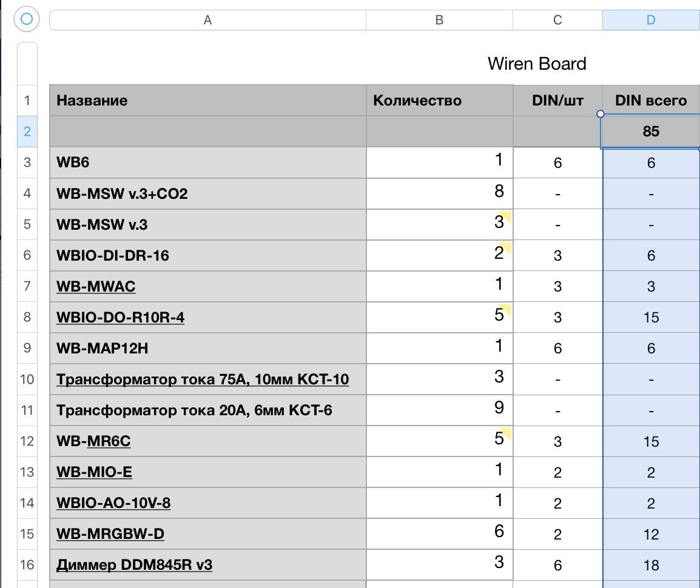Select row 1 header
The height and width of the screenshot is (588, 700).
27,101
